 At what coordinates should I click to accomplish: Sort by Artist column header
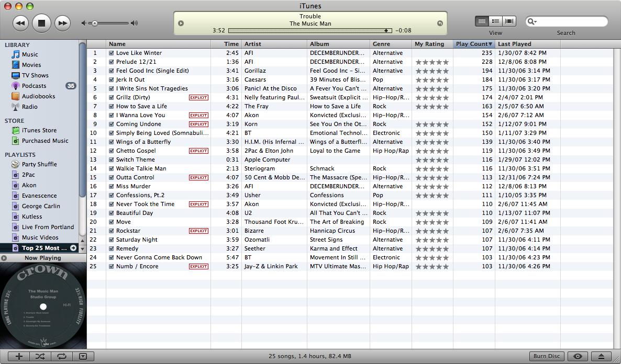[x=274, y=44]
